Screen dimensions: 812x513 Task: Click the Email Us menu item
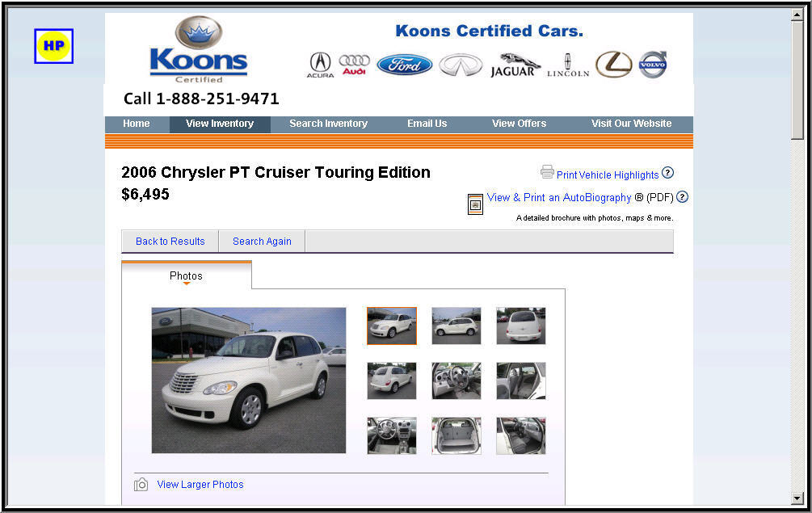tap(427, 124)
